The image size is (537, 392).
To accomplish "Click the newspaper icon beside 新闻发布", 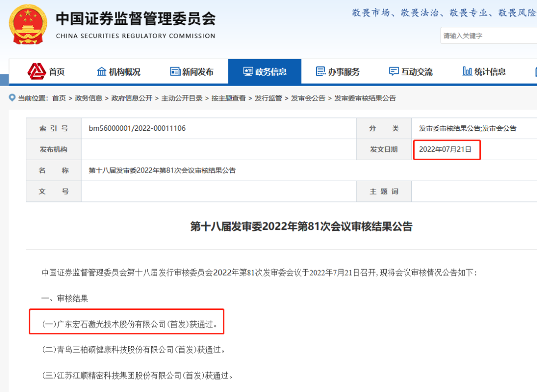I will tap(176, 71).
